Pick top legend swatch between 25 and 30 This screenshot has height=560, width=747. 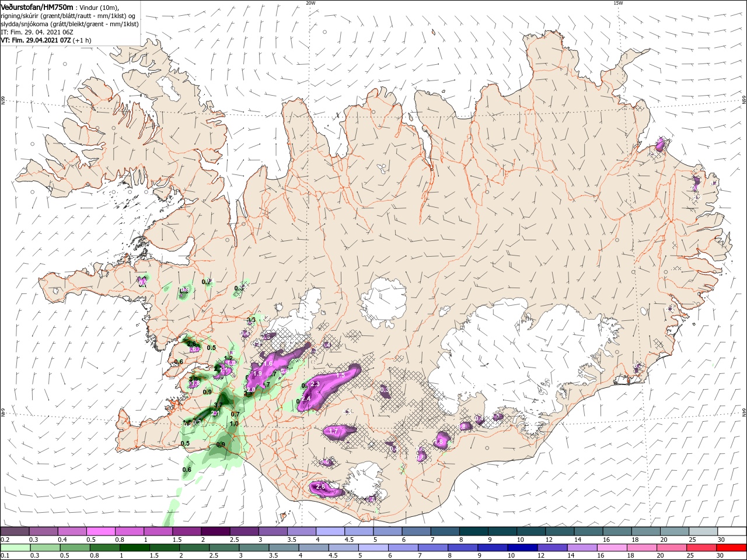point(703,531)
